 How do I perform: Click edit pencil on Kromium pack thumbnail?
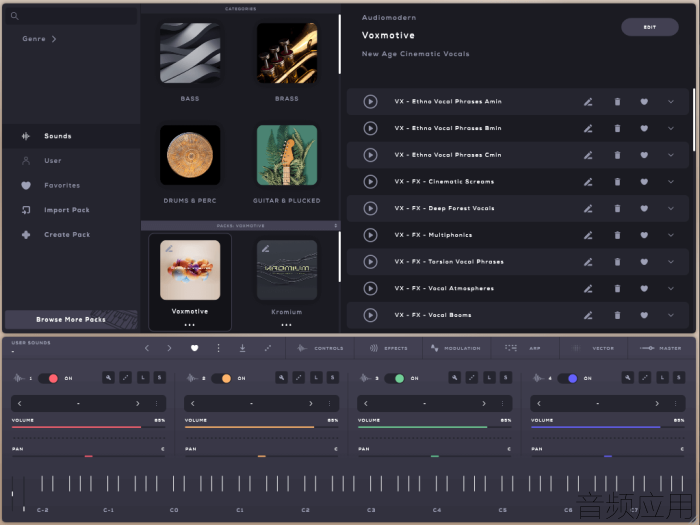(266, 249)
